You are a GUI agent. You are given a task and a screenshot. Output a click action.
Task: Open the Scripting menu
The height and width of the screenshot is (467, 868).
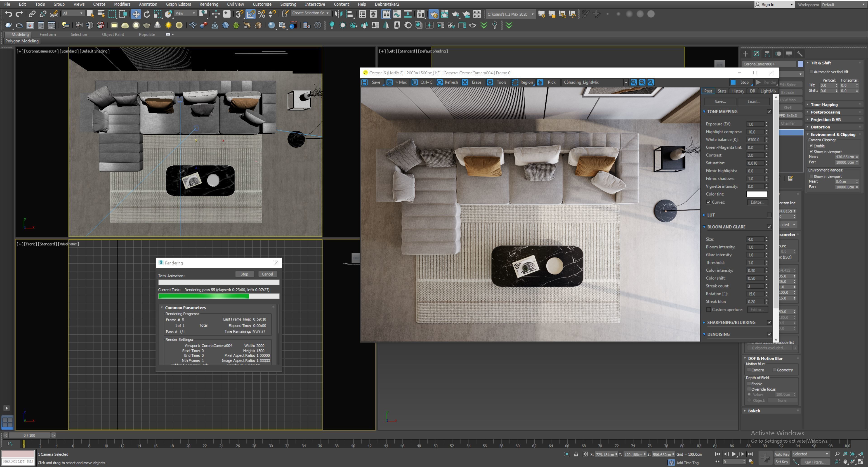pyautogui.click(x=288, y=4)
